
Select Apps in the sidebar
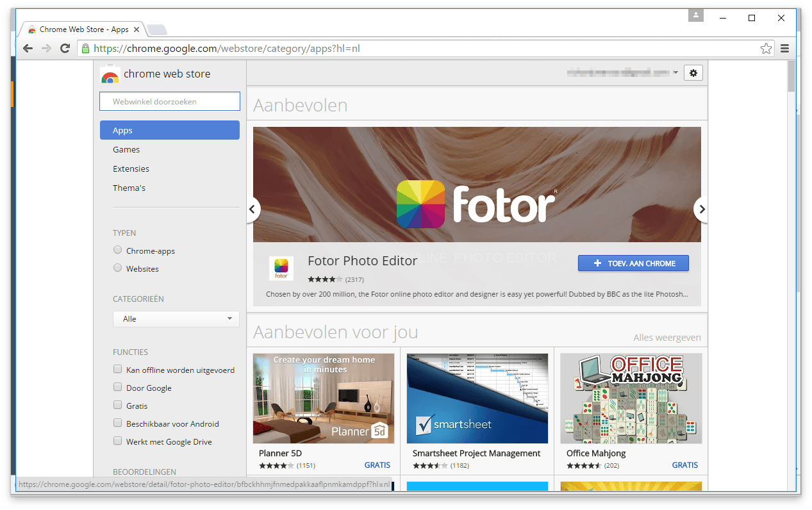[x=170, y=130]
